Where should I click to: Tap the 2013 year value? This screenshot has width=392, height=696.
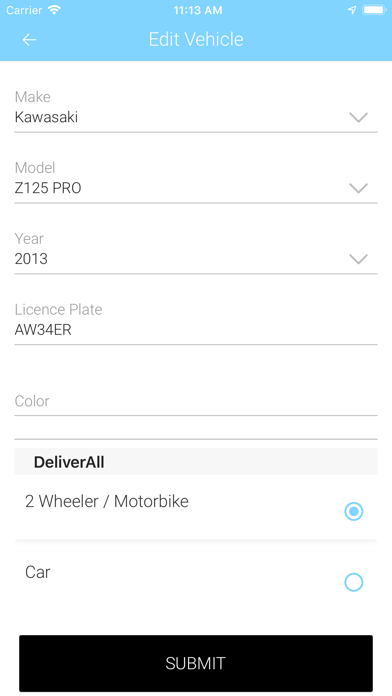pyautogui.click(x=31, y=259)
